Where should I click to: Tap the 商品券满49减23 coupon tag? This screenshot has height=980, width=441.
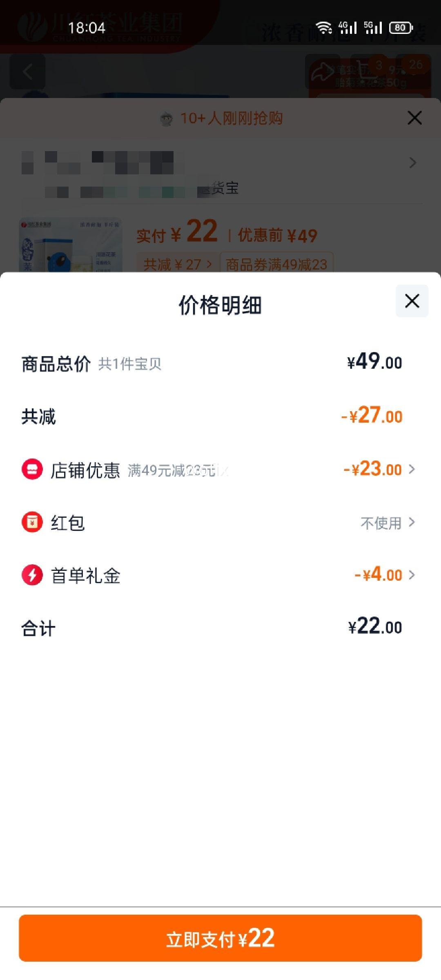[276, 264]
